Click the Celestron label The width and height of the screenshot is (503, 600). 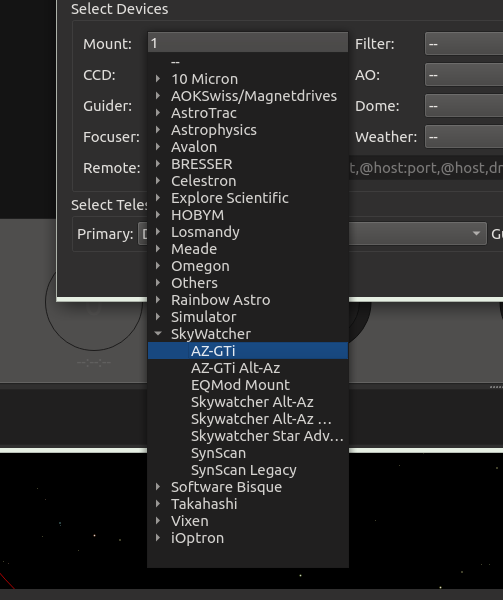click(203, 181)
